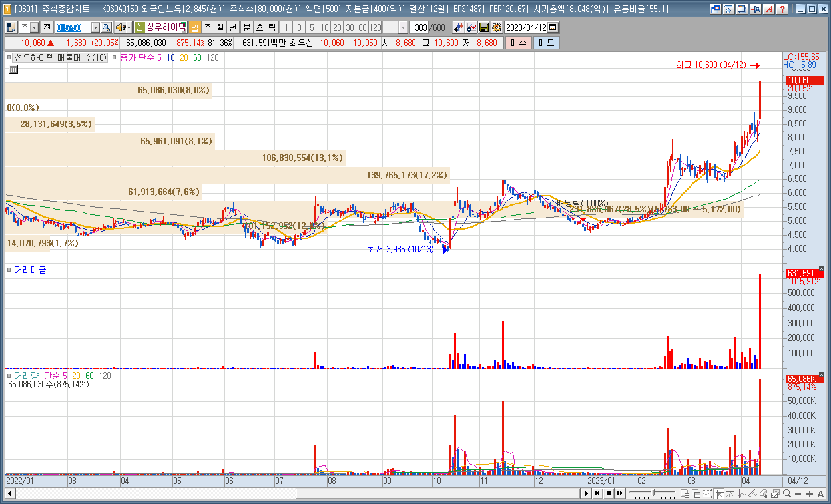Screen dimensions: 831x504
Task: Click the add chart pane icon
Action: pos(685,493)
